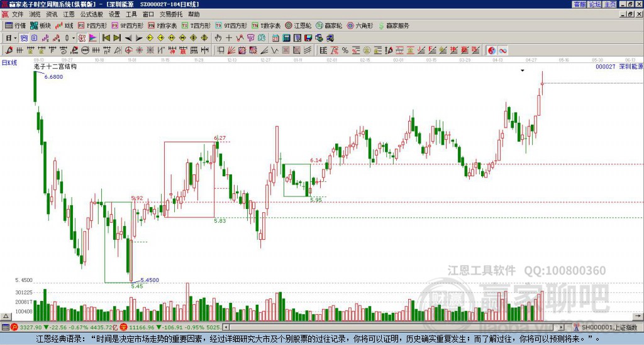Open the 设置 menu
The image size is (644, 345).
click(114, 14)
